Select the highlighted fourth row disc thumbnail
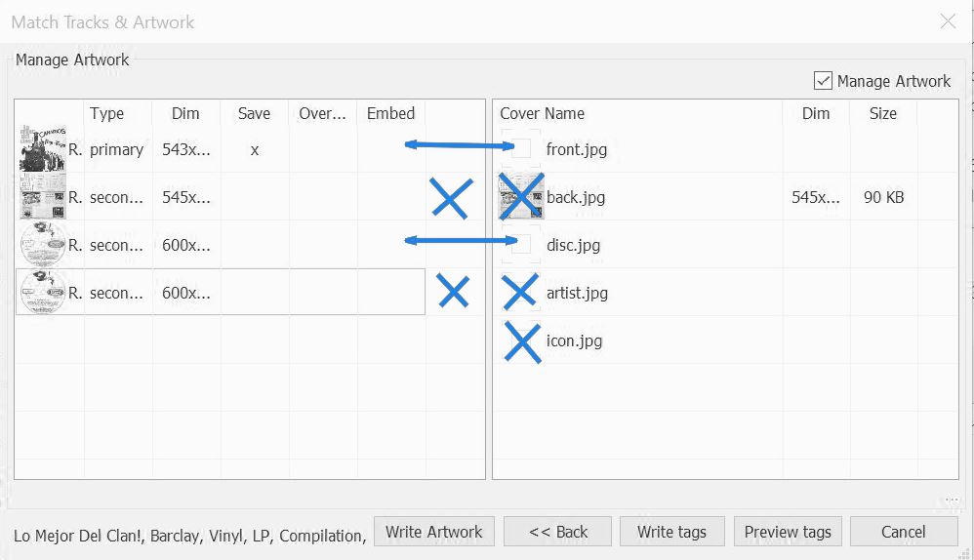Screen dimensions: 974x560 coord(42,293)
